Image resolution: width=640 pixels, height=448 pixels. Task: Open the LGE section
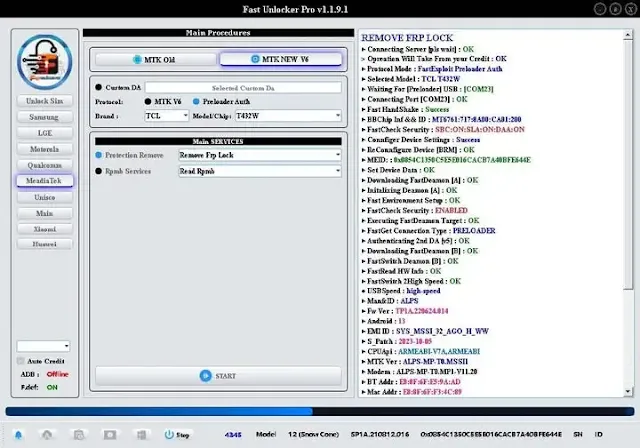click(45, 133)
